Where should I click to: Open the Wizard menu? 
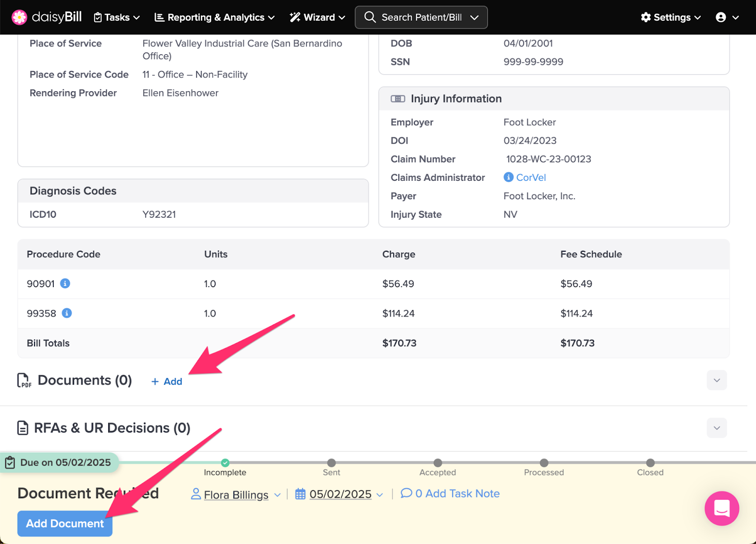pos(317,17)
